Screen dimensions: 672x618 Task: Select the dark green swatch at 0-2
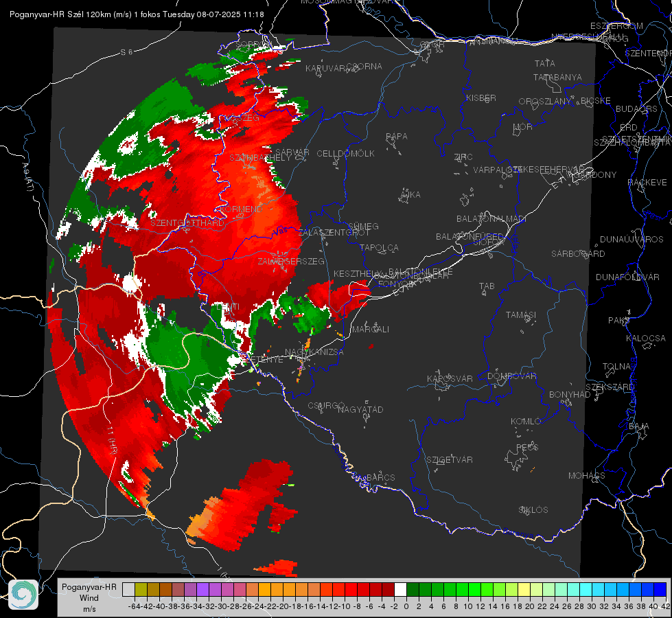point(413,590)
